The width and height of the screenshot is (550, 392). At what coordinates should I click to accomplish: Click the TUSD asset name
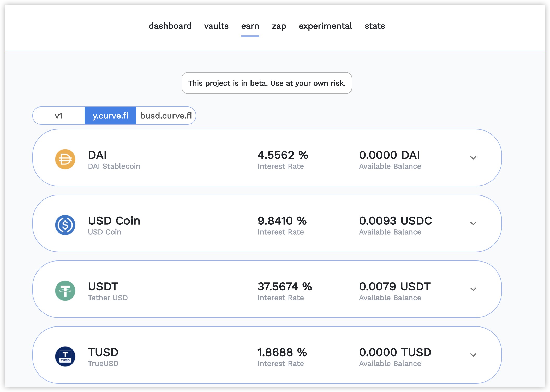click(103, 352)
